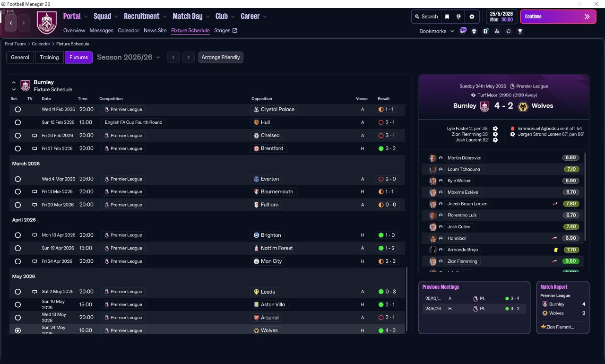Click the report alert icon in bookmarks bar
Viewport: 605px width, 364px height.
point(485,31)
